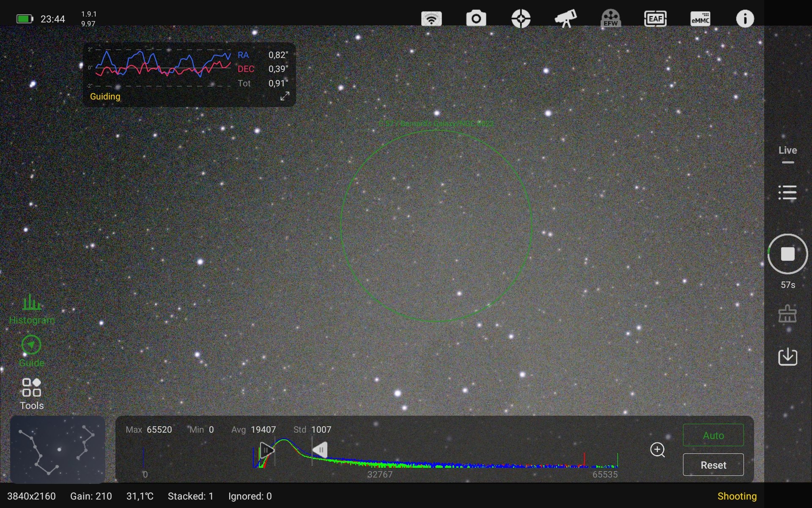Open the Live mode selector
The image size is (812, 508).
click(x=787, y=154)
